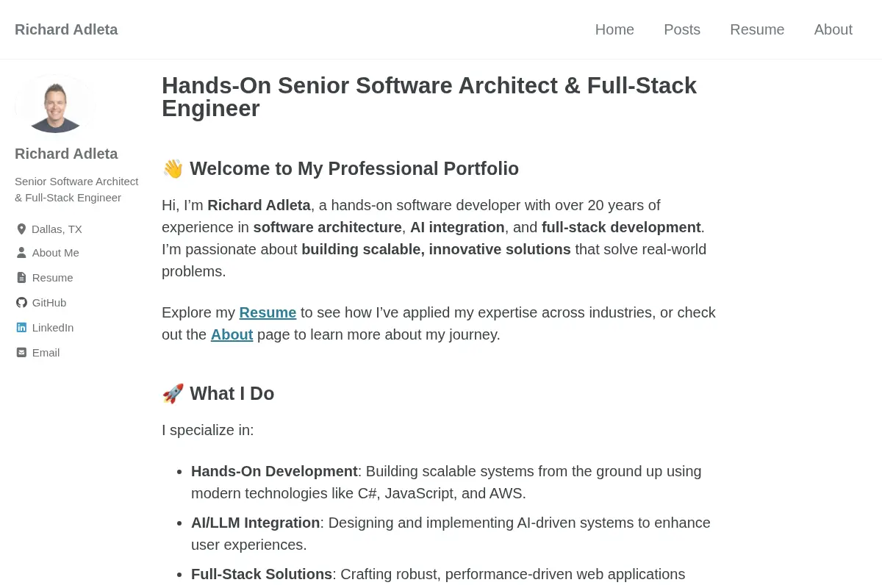Click the document icon beside Resume
This screenshot has width=882, height=588.
21,278
